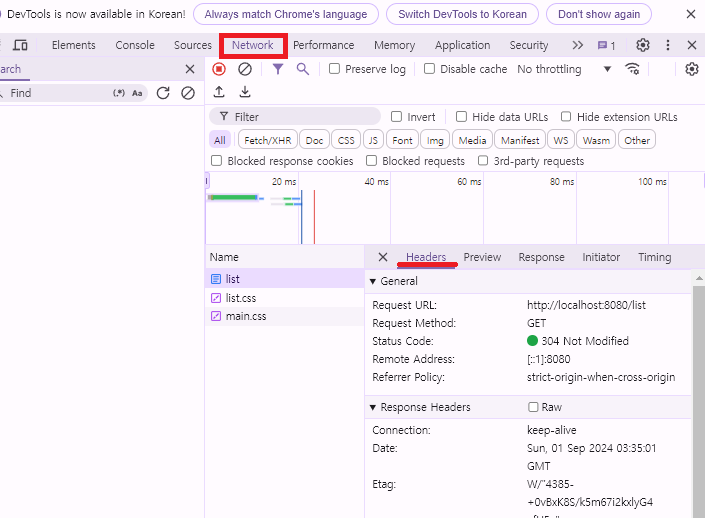Enable Raw response headers checkbox
705x518 pixels.
tap(533, 407)
